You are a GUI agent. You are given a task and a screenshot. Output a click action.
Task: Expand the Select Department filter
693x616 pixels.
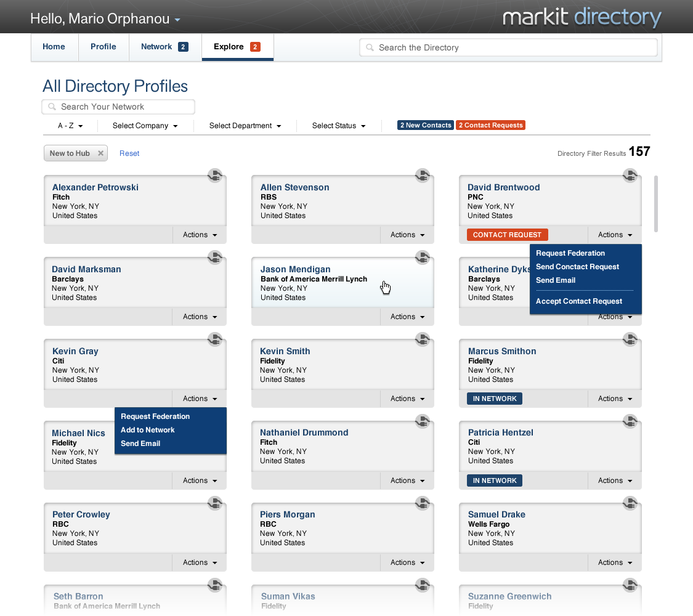coord(245,126)
